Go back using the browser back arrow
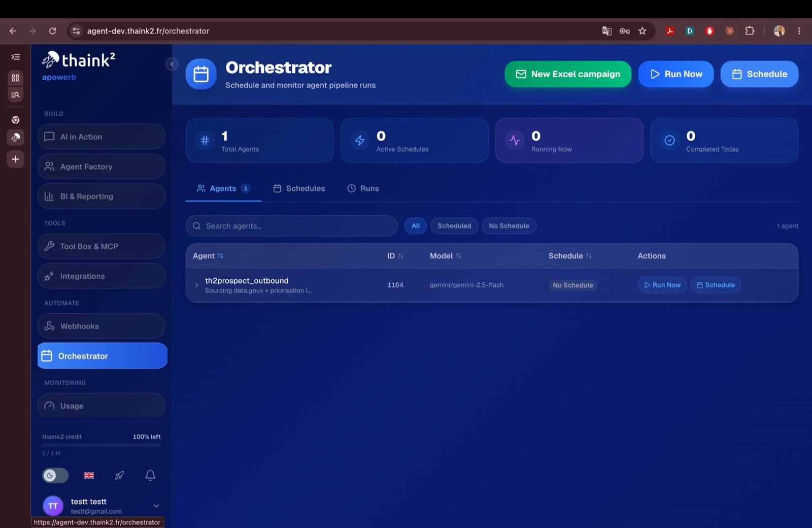Screen dimensions: 812x528 click(x=13, y=31)
